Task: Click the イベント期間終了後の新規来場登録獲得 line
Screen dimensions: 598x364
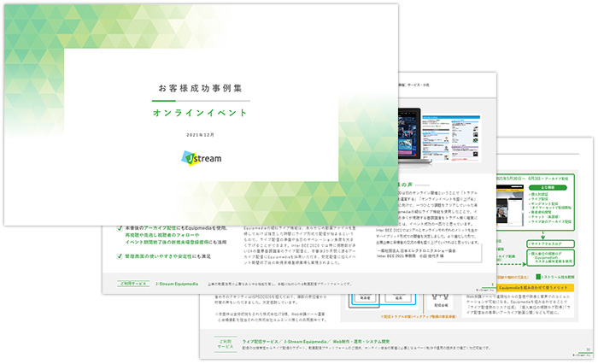Action: (176, 243)
